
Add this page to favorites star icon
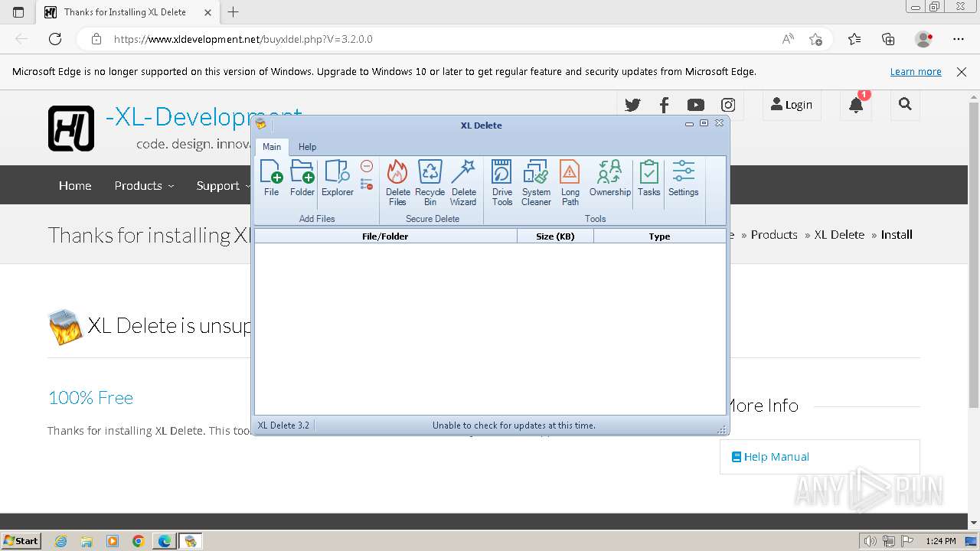click(816, 39)
